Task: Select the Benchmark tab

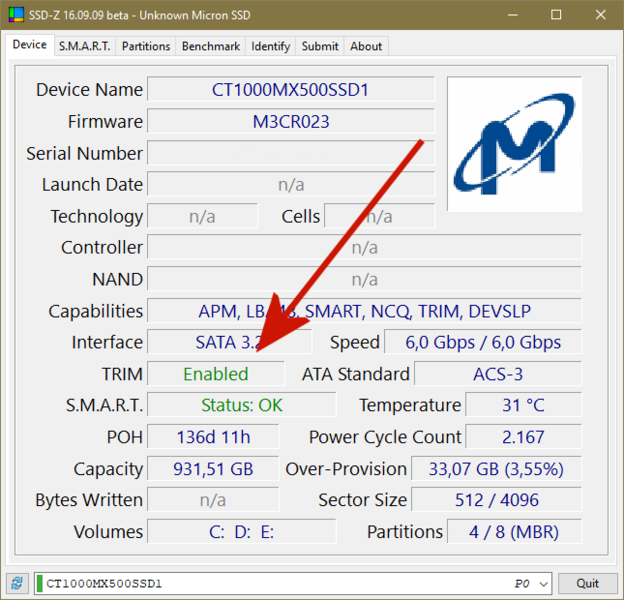Action: pyautogui.click(x=210, y=46)
